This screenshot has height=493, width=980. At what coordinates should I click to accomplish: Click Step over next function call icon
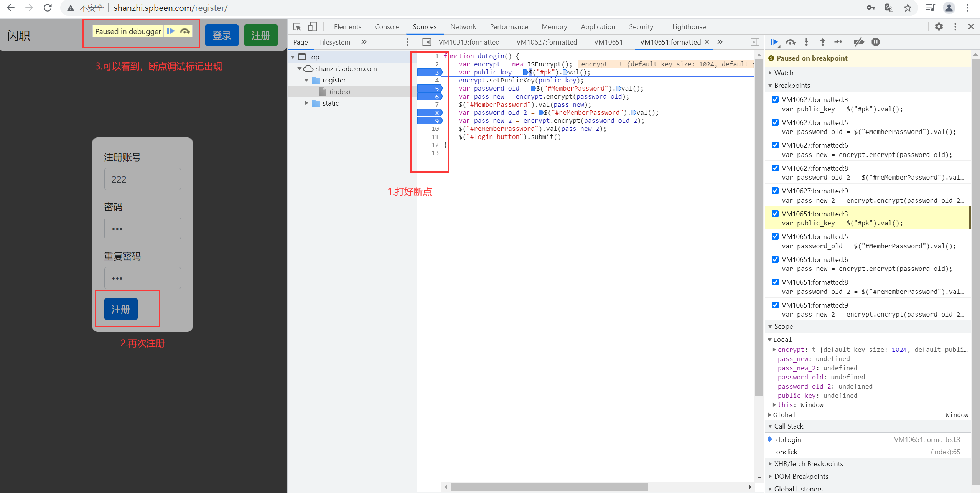(x=790, y=42)
